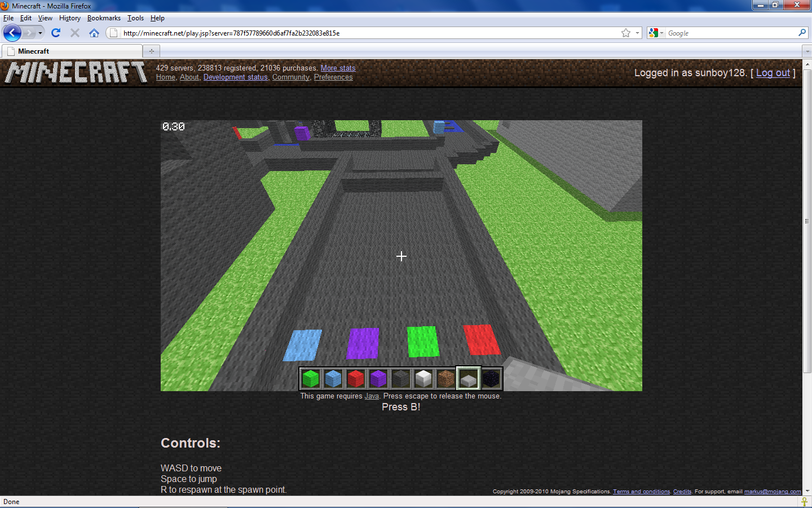Select the brown dirt block in the hotbar
Viewport: 812px width, 508px height.
446,378
